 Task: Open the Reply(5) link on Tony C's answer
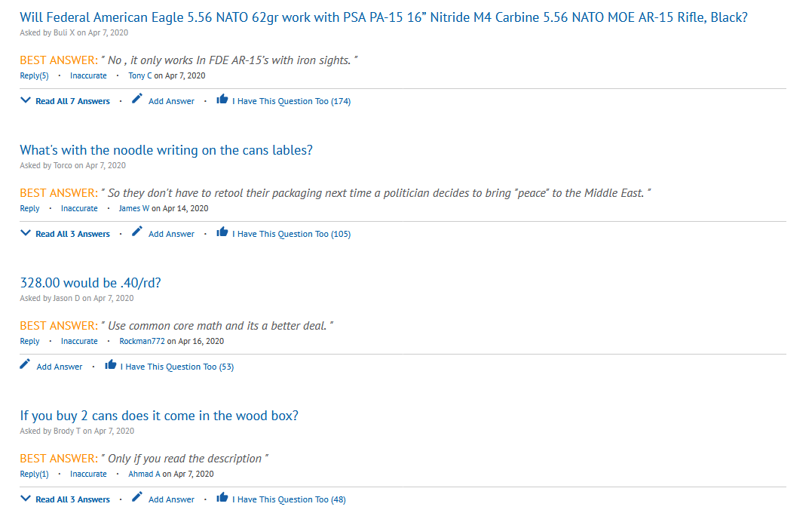(34, 75)
